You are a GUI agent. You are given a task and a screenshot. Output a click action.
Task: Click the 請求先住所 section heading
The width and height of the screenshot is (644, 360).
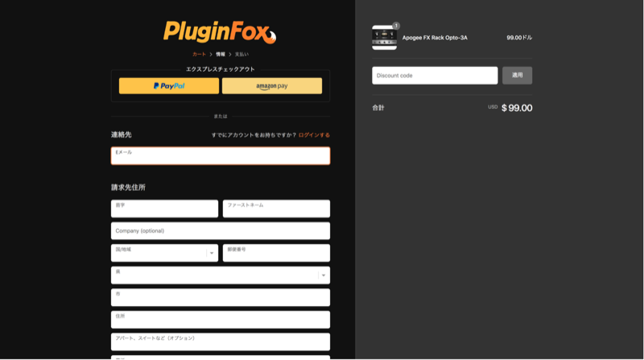click(x=128, y=188)
